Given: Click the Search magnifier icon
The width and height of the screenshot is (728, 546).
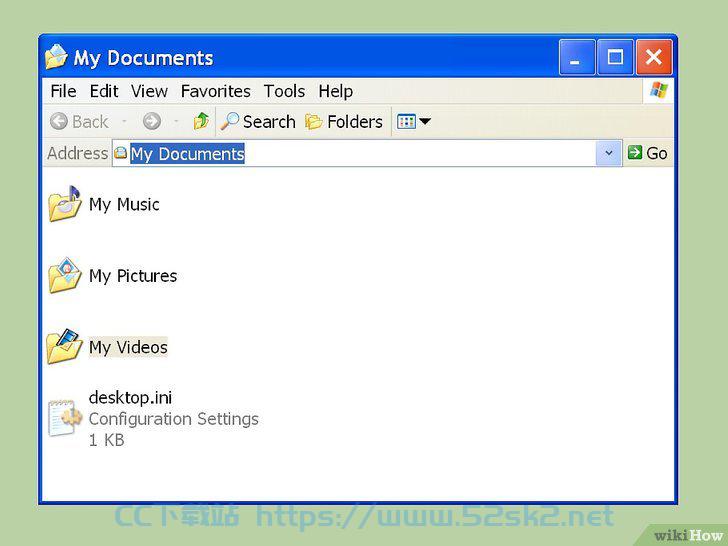Looking at the screenshot, I should 229,121.
